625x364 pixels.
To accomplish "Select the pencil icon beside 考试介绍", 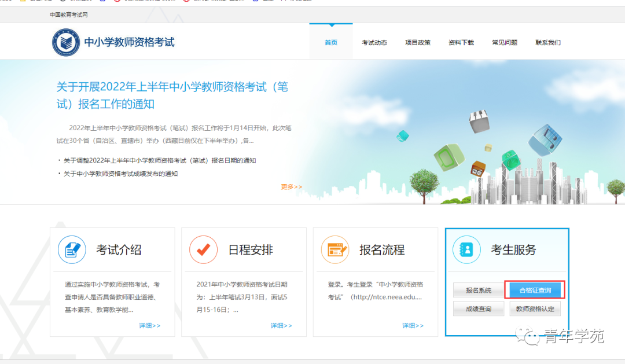I will [71, 249].
